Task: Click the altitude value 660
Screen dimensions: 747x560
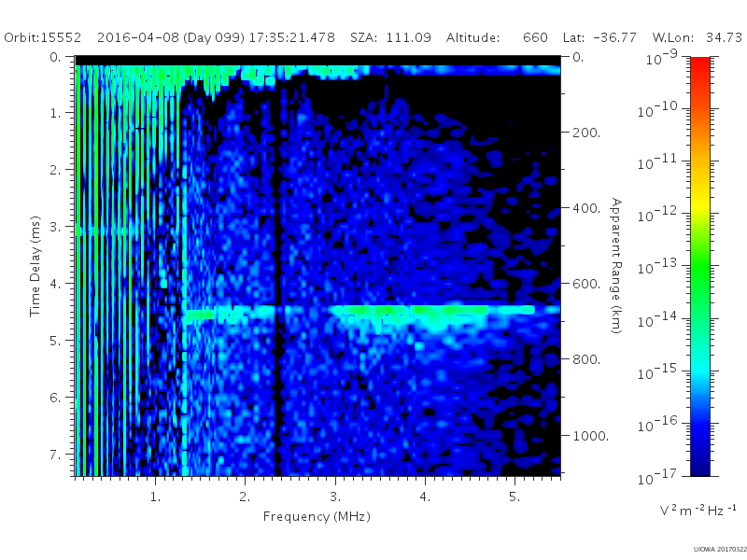Action: point(535,37)
